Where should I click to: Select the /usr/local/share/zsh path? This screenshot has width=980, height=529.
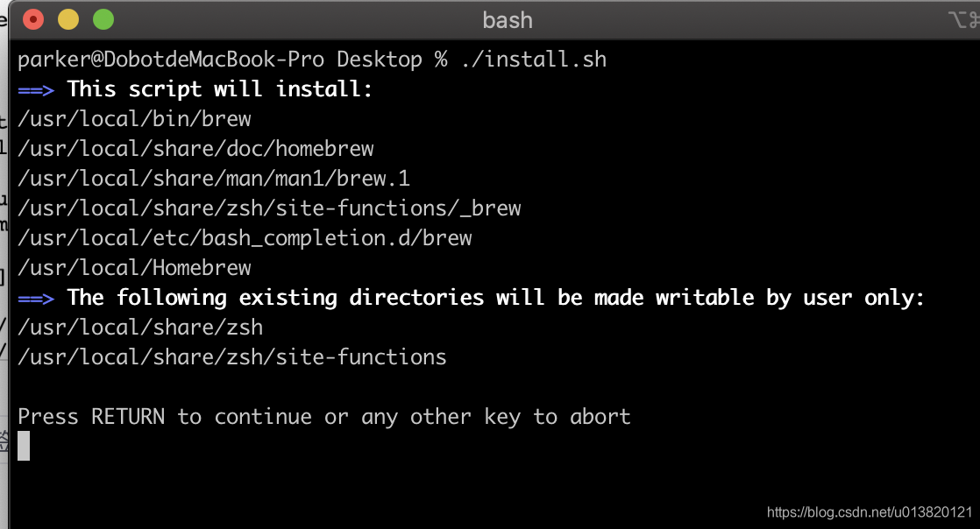140,327
